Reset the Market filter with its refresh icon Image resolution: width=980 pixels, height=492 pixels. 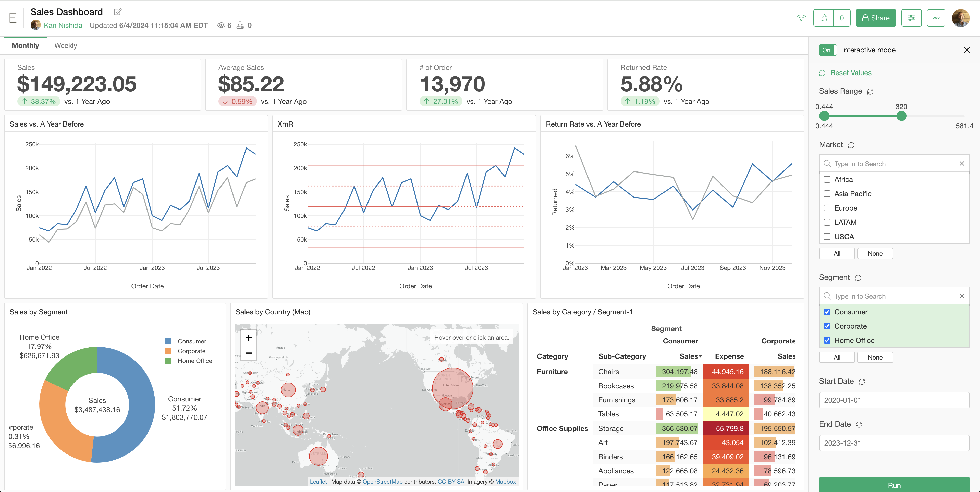point(851,145)
